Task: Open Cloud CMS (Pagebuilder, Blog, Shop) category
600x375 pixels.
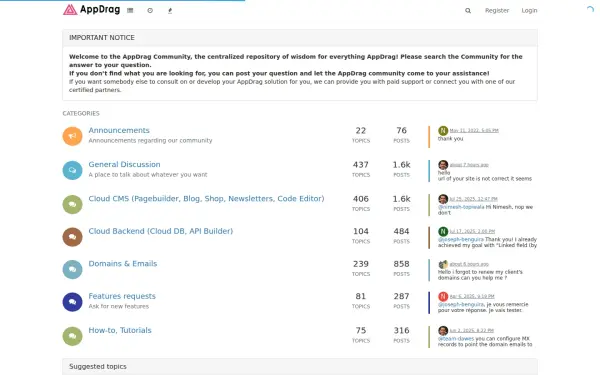Action: coord(206,199)
